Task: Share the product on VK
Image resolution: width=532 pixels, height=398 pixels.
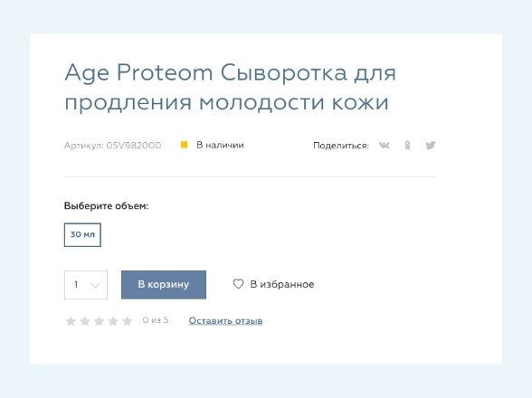Action: tap(385, 146)
